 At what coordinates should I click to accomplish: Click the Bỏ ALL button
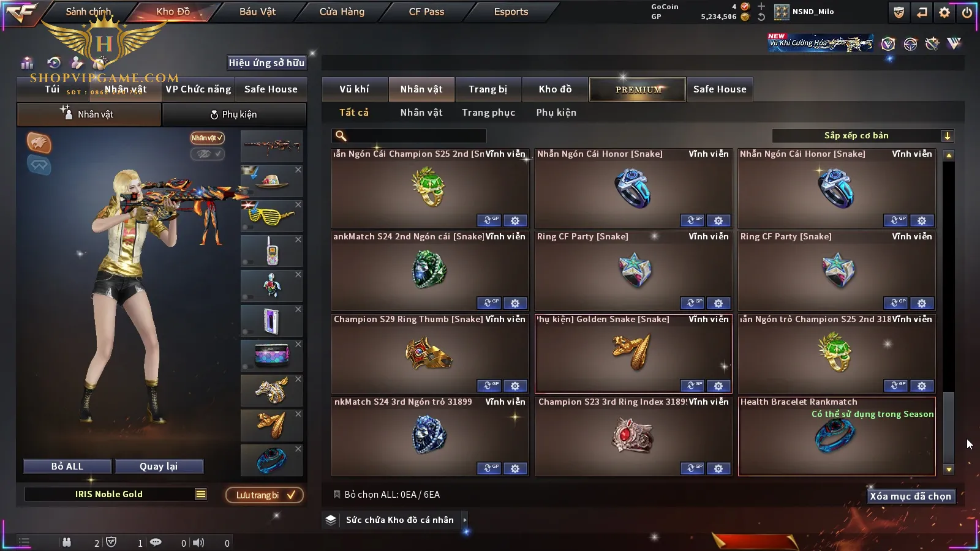(x=67, y=467)
